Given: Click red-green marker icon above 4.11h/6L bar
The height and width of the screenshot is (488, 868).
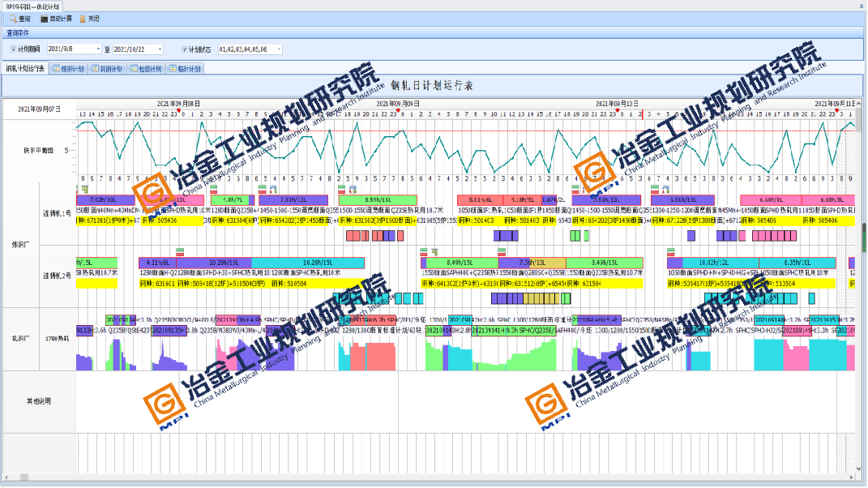Looking at the screenshot, I should click(x=179, y=252).
